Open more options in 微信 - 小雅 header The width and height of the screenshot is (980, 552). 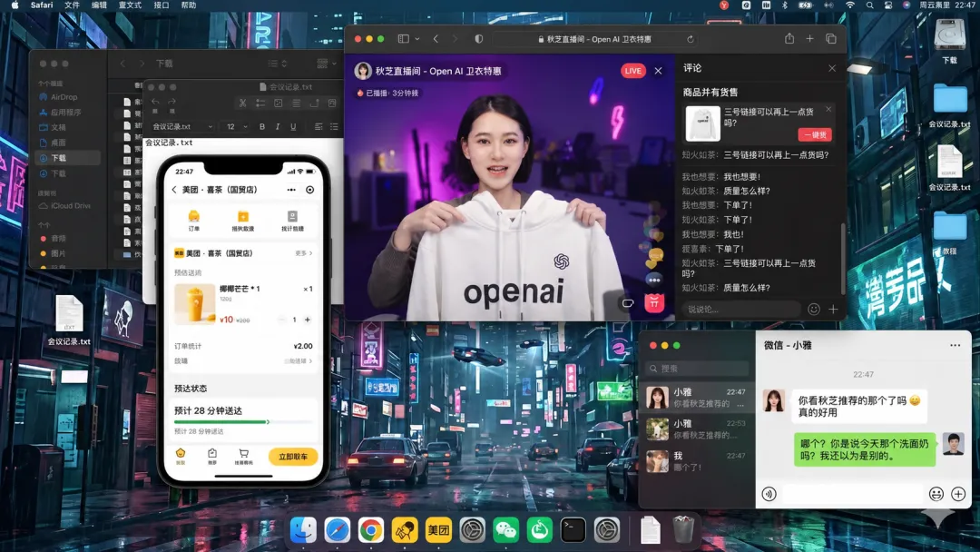point(955,345)
